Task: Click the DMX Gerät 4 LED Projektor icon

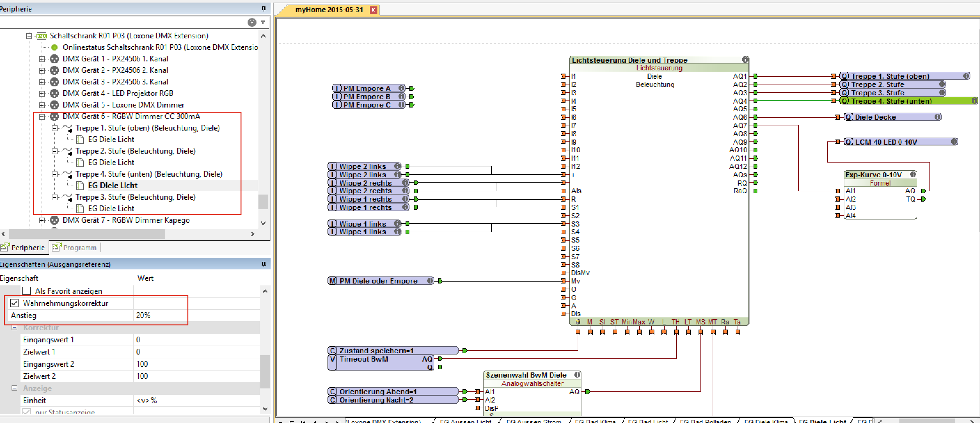Action: point(54,93)
